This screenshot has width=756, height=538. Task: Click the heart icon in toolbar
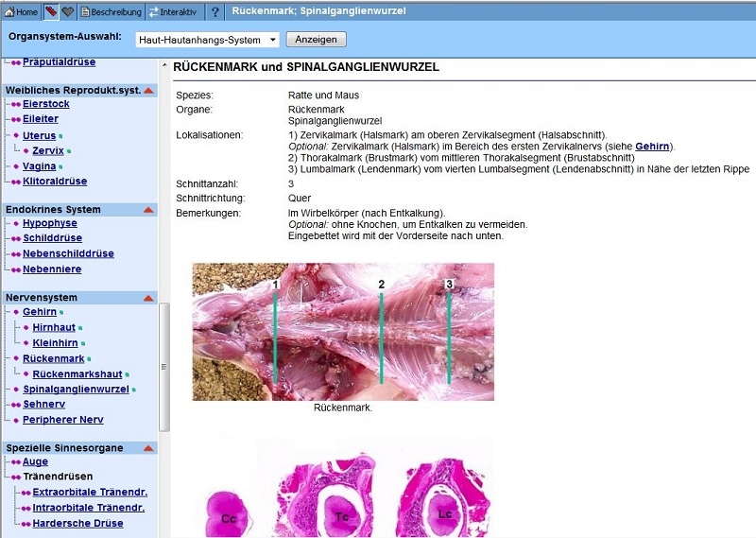pos(67,12)
